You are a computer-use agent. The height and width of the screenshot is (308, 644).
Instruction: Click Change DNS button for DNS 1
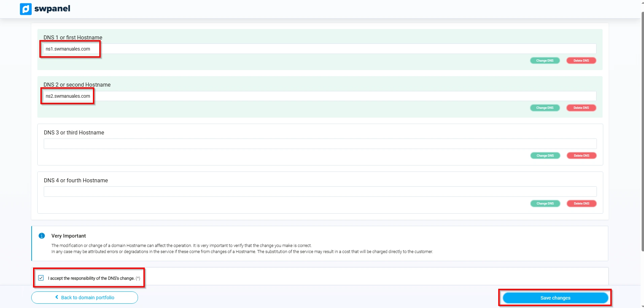545,61
